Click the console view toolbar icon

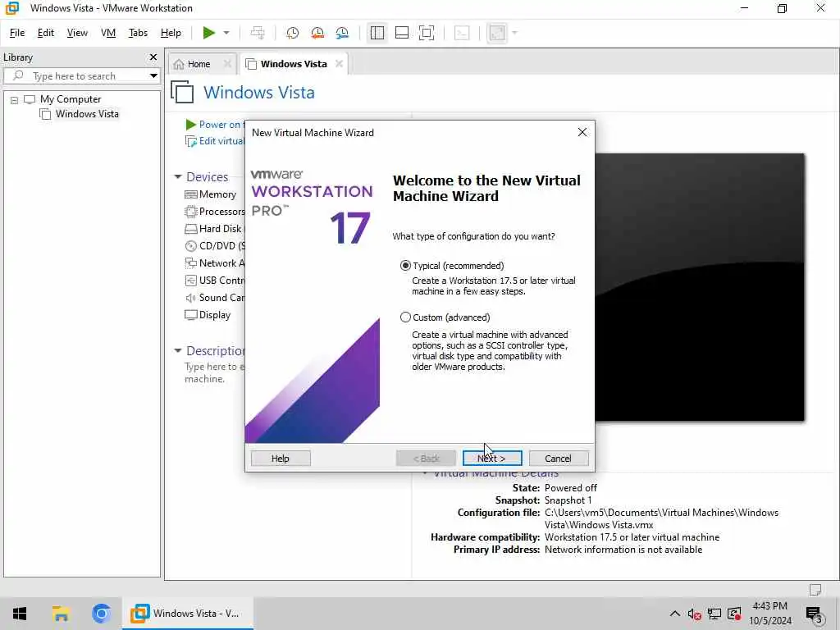462,33
